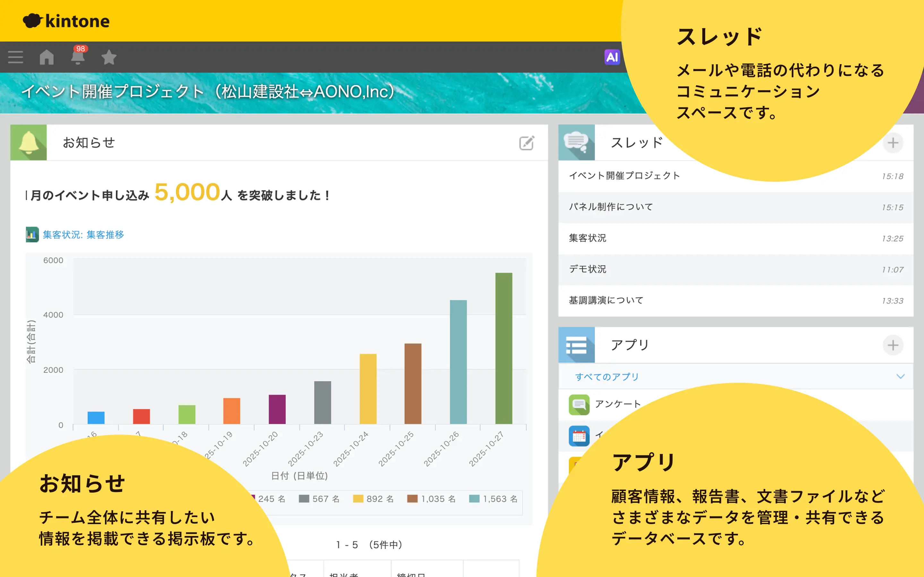Open the パネル制作について thread
This screenshot has height=577, width=924.
611,207
